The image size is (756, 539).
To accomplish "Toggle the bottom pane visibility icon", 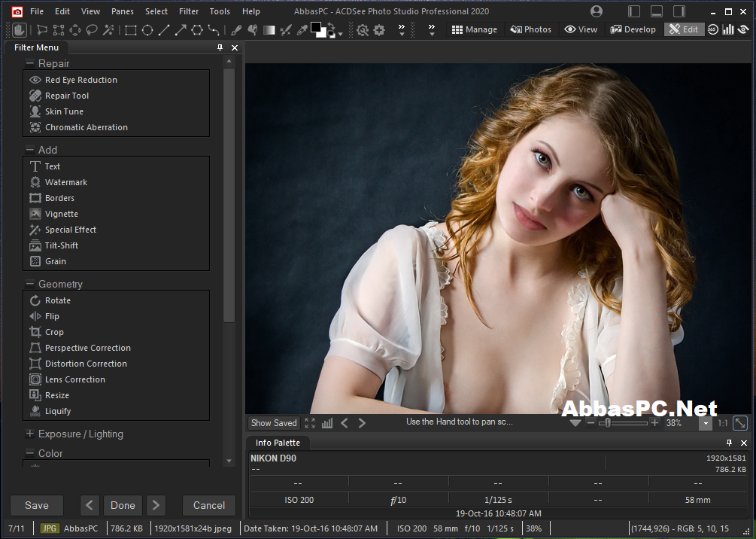I will (x=656, y=11).
